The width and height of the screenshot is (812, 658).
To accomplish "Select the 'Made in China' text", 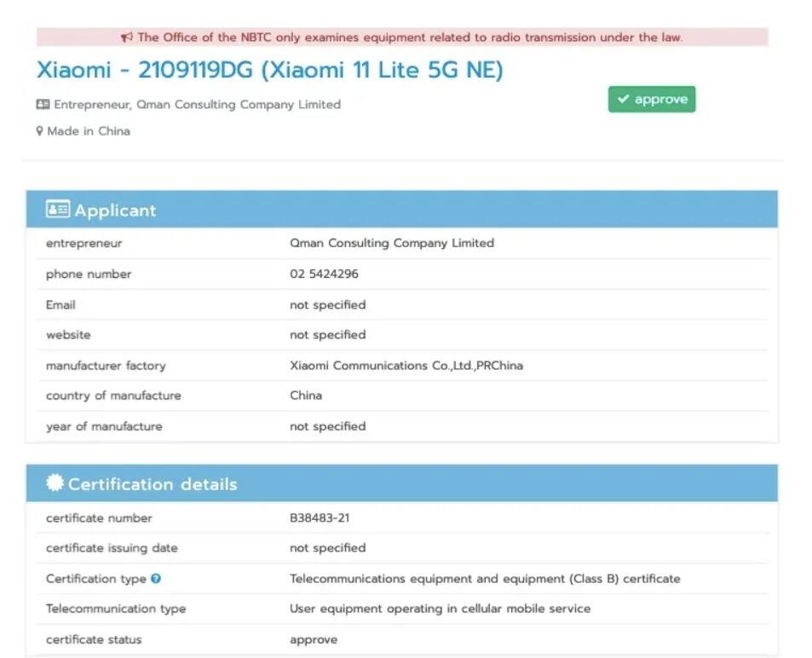I will [89, 131].
